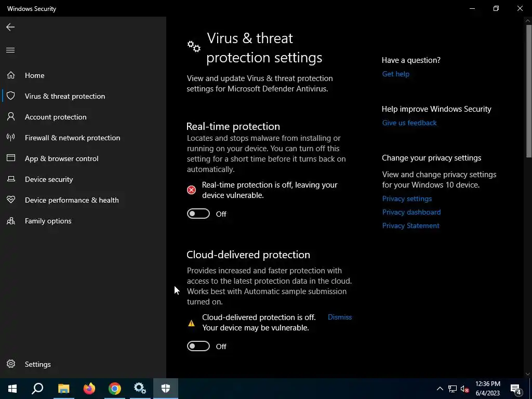Viewport: 532px width, 399px height.
Task: Open taskbar search magnifier
Action: [37, 389]
